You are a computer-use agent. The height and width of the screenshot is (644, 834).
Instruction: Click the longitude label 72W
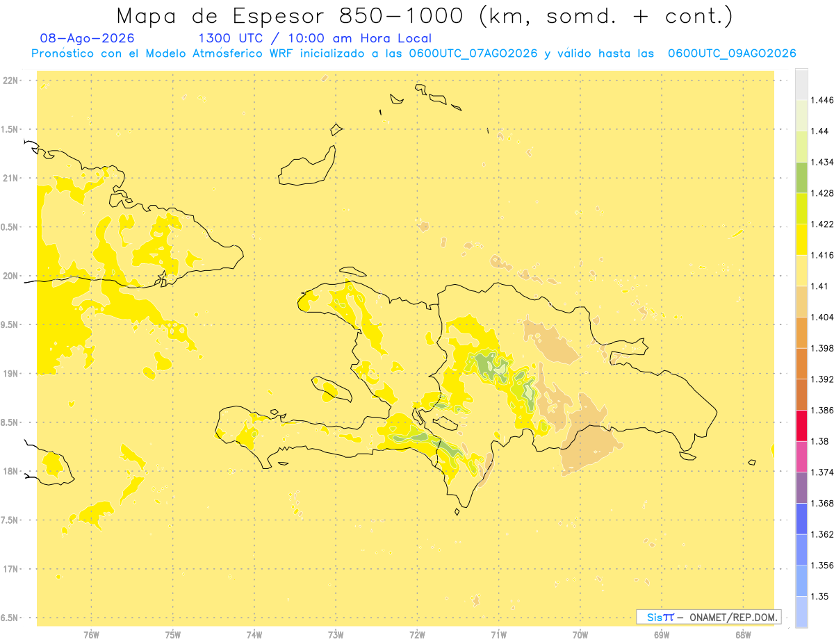click(x=417, y=635)
